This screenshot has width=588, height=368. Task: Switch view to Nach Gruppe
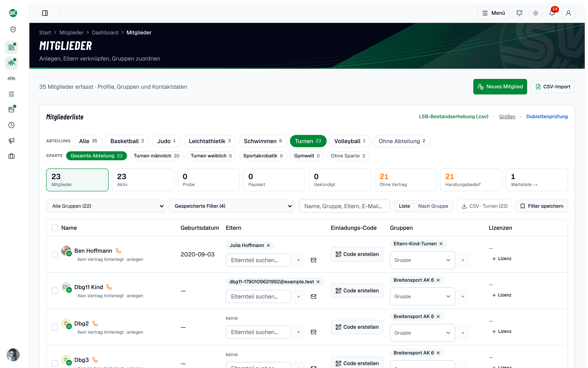[x=433, y=206]
